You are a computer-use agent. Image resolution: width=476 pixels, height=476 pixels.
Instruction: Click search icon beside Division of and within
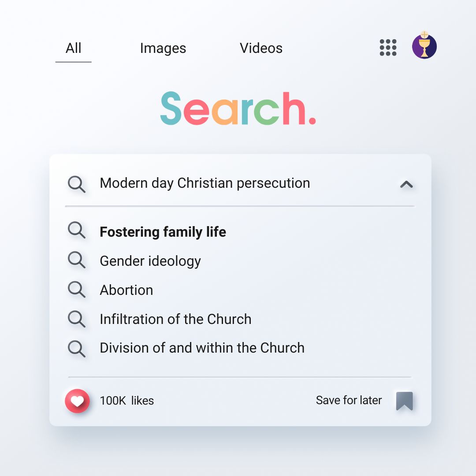click(x=76, y=348)
